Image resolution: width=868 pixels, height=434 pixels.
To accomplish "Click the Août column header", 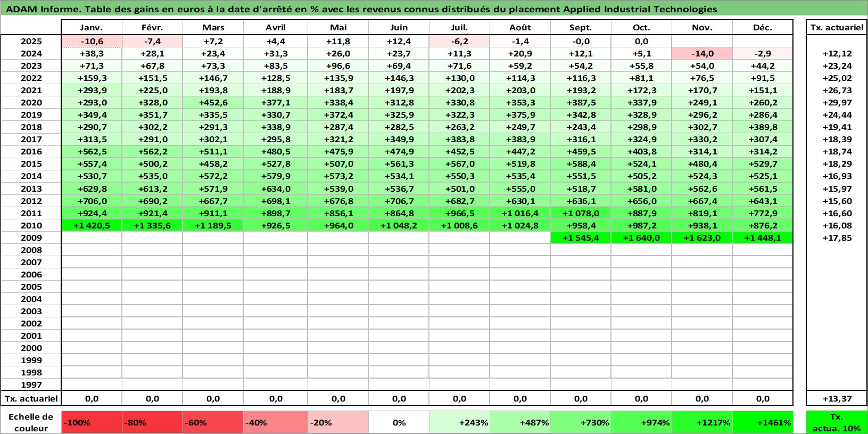I will coord(520,28).
